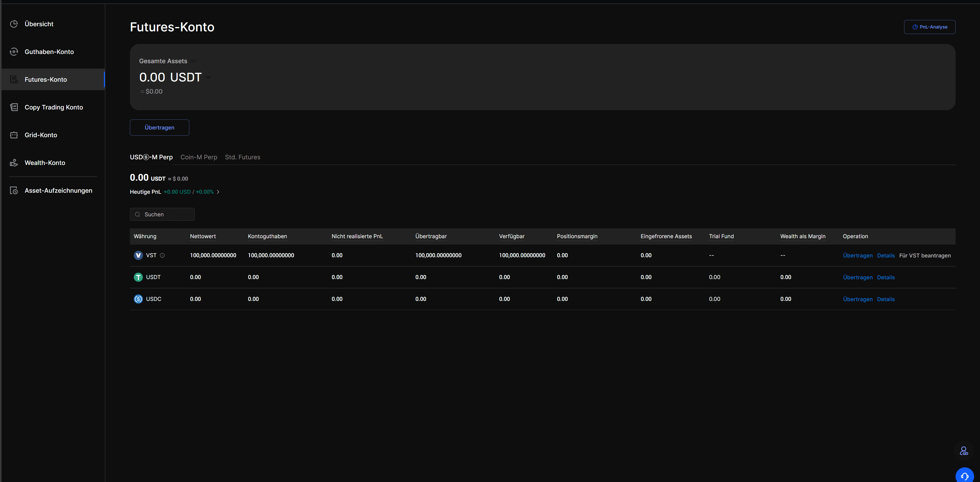Click the Guthaben-Konto sidebar icon
Screen dimensions: 980x482
pos(14,52)
